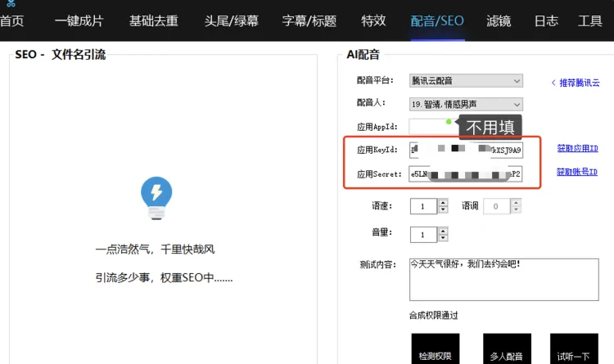View the 日志 tab

point(546,20)
